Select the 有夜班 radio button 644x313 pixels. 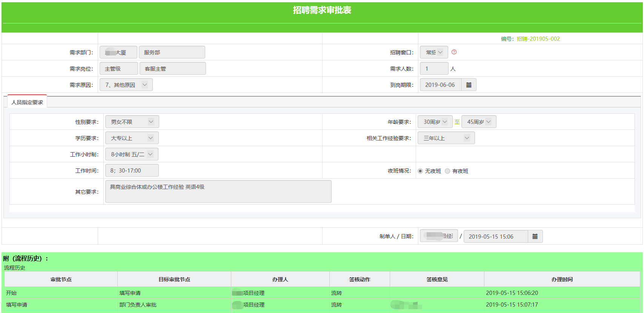[447, 171]
